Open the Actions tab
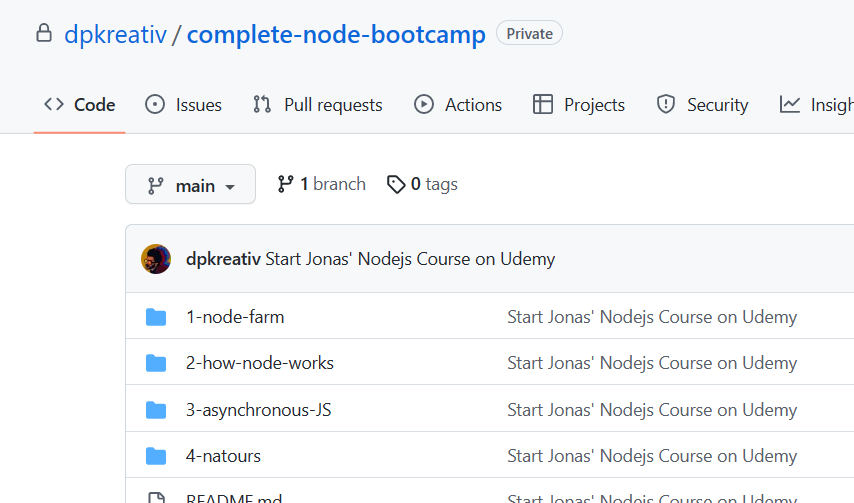 click(458, 105)
